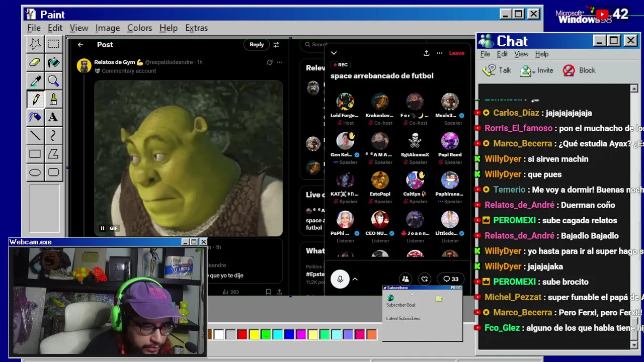Select the magenta color swatch
Image resolution: width=644 pixels, height=362 pixels.
pyautogui.click(x=301, y=334)
